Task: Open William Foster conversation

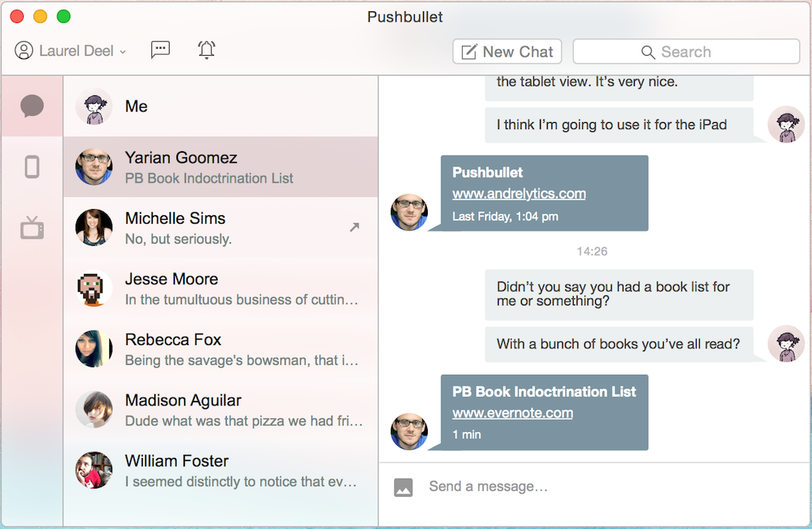Action: 221,470
